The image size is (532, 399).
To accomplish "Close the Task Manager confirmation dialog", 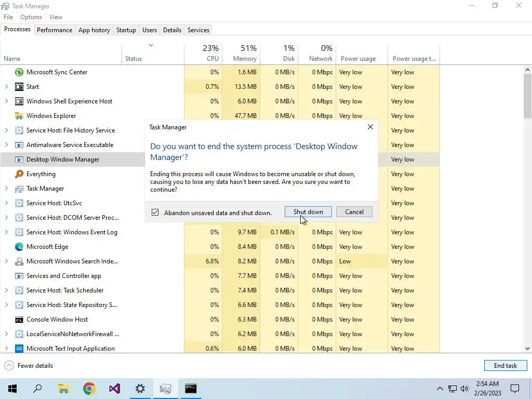I will (x=370, y=127).
